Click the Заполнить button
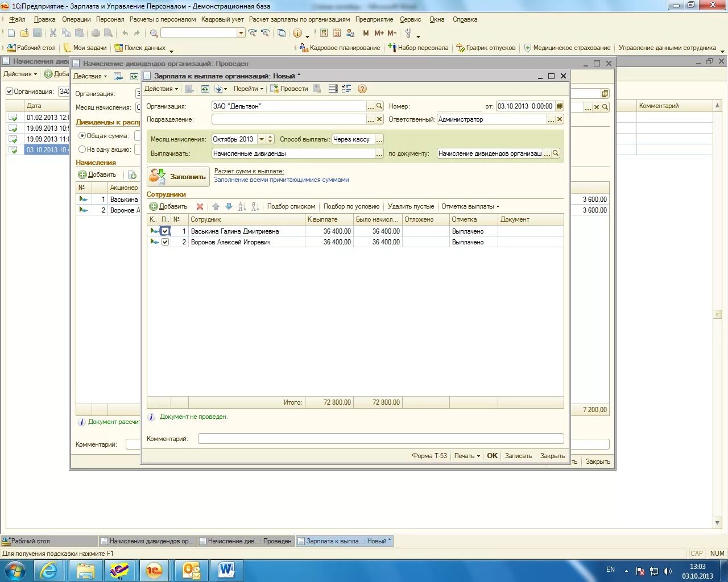This screenshot has height=582, width=728. coord(178,177)
